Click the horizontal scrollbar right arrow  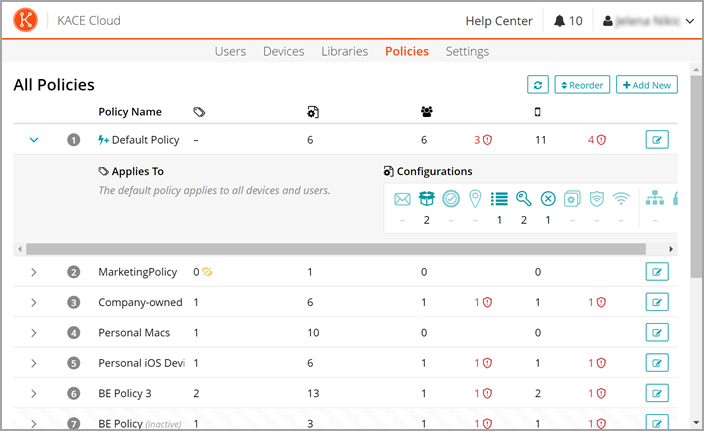point(671,249)
